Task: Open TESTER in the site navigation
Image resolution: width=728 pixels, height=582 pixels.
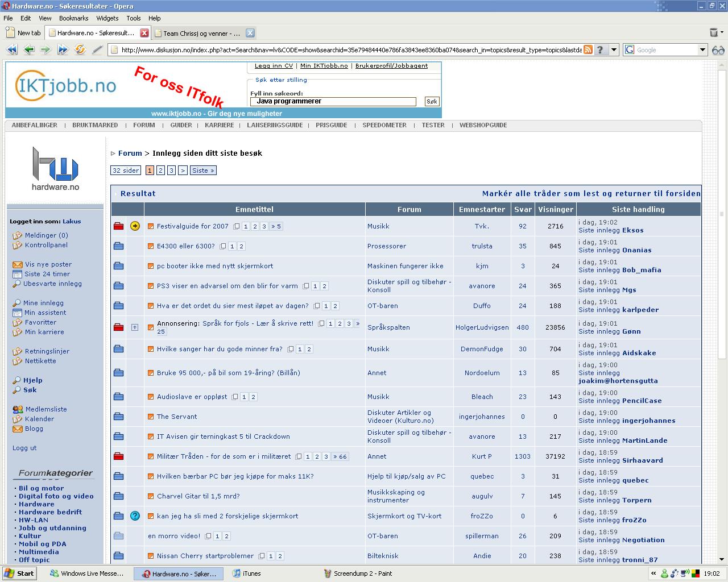Action: (x=433, y=125)
